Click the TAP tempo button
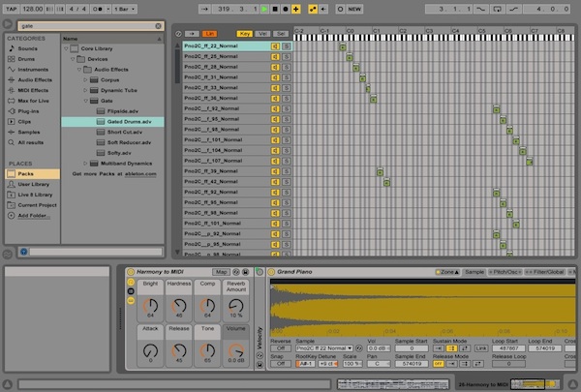 [11, 9]
